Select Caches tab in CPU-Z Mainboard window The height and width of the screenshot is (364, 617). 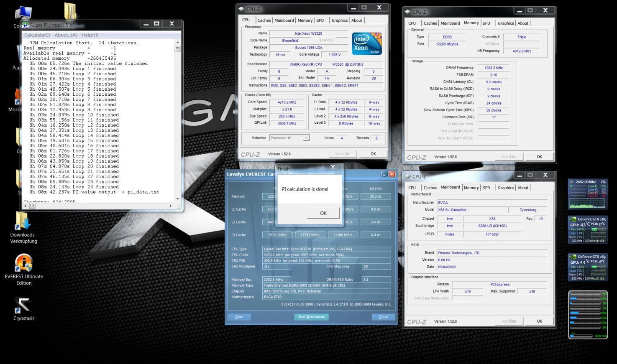click(430, 188)
